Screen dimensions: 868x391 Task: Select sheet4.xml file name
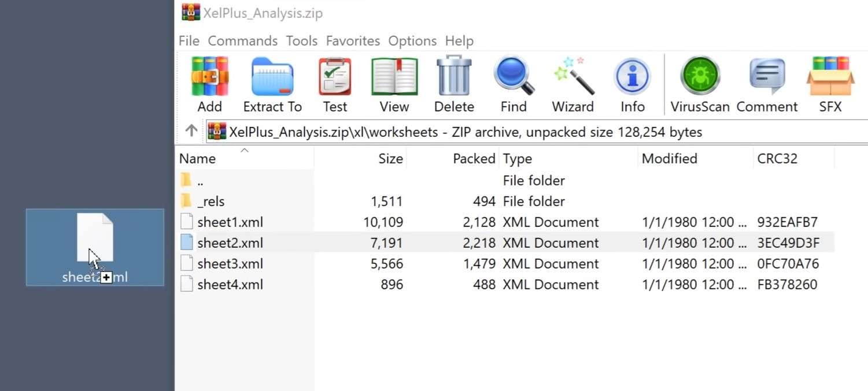pyautogui.click(x=230, y=284)
